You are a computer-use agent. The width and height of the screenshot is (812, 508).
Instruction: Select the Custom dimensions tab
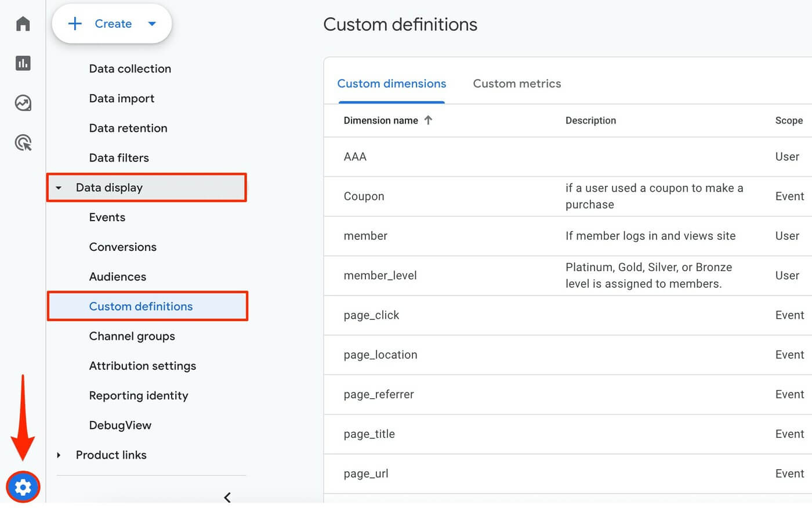(391, 83)
